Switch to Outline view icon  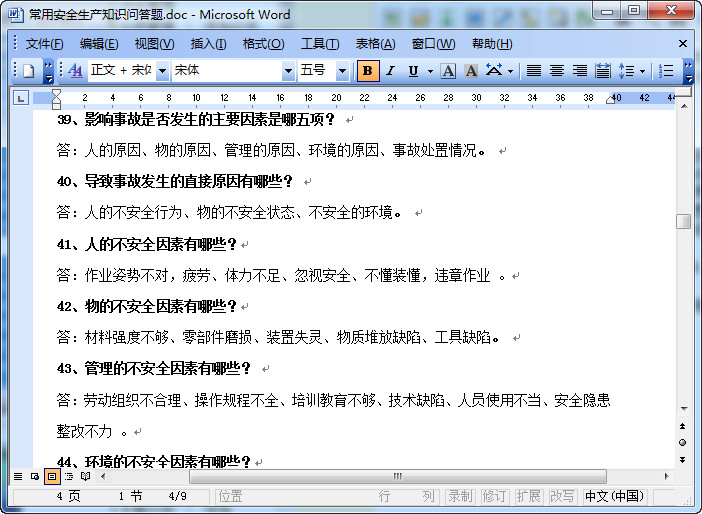(x=69, y=476)
